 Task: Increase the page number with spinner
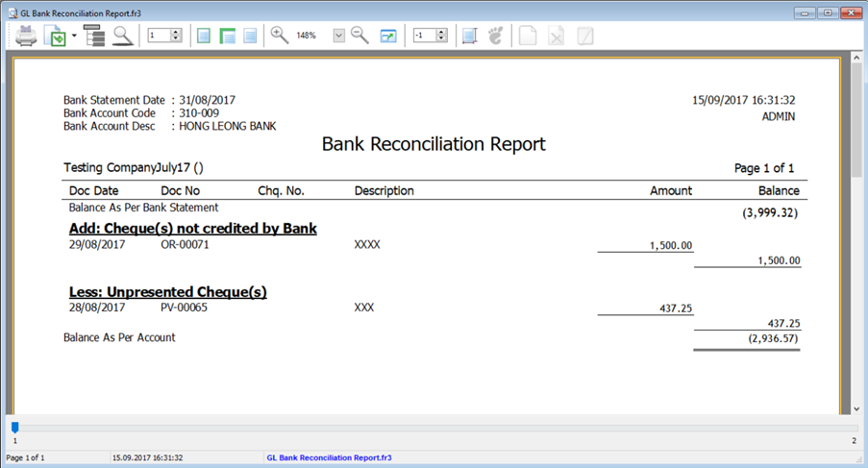coord(176,32)
